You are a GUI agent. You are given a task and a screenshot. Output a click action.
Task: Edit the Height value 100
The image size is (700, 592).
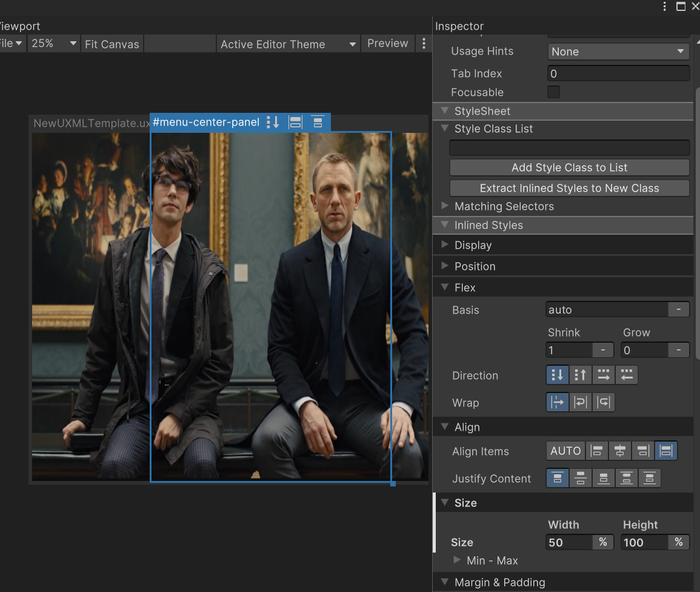pyautogui.click(x=645, y=542)
